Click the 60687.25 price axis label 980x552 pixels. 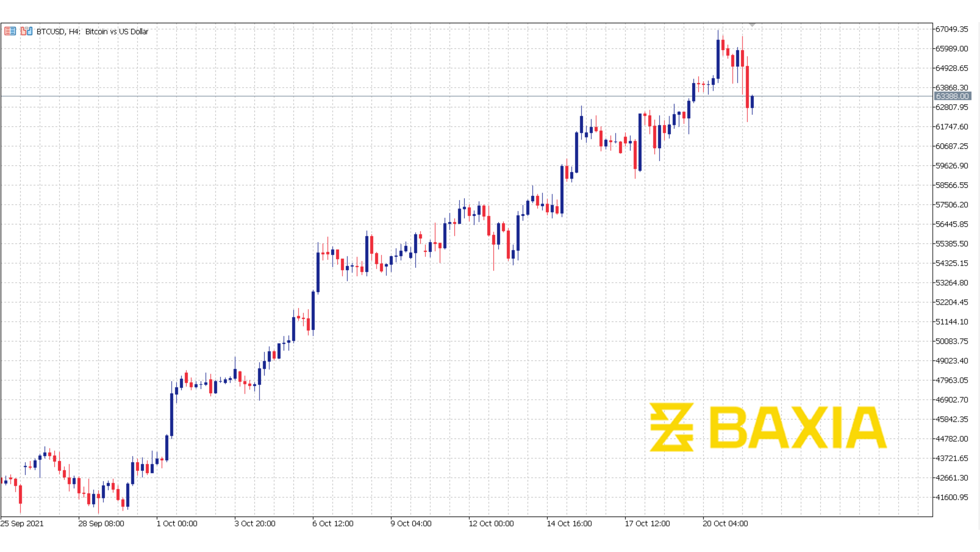click(x=952, y=146)
